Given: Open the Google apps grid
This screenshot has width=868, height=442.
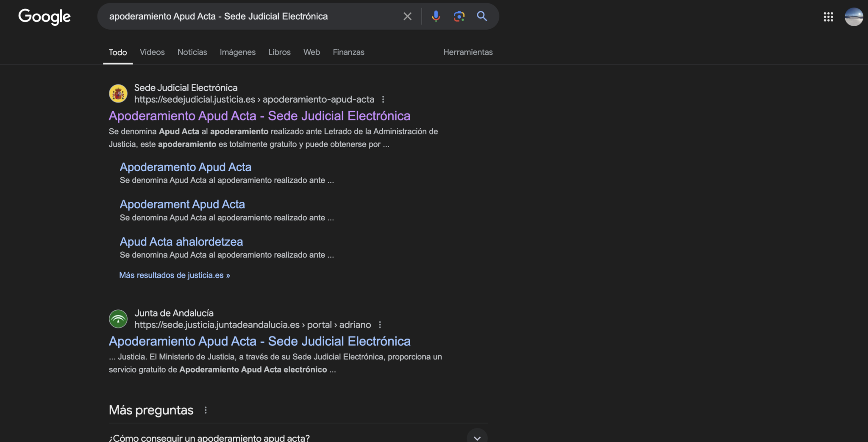Looking at the screenshot, I should pos(828,17).
